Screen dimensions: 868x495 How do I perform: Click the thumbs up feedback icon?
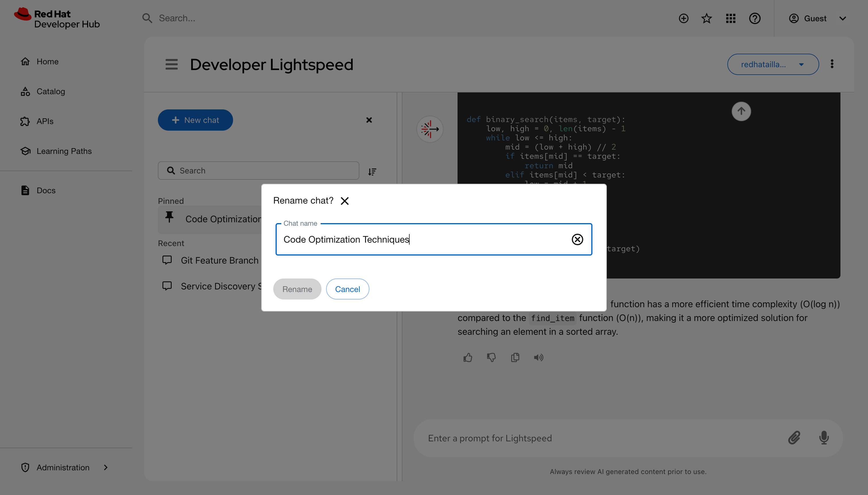[468, 357]
